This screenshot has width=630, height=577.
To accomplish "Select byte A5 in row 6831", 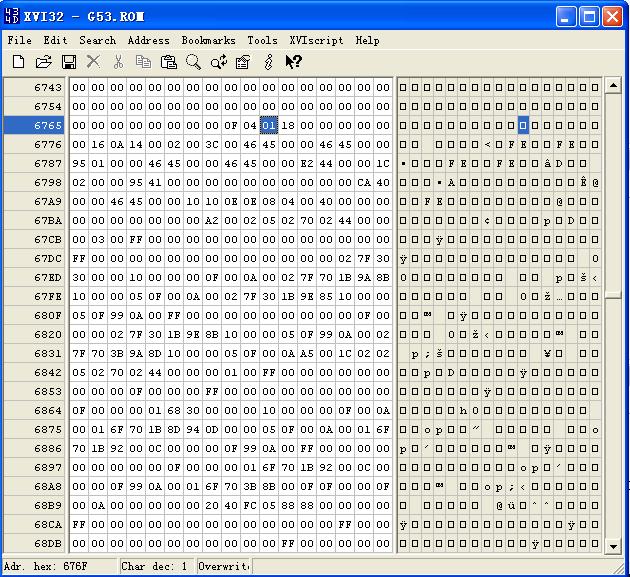I will pos(307,354).
